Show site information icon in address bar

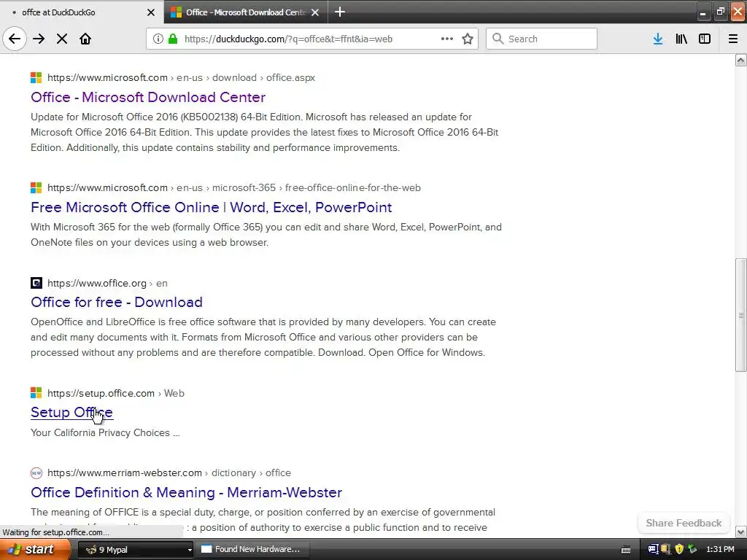(x=158, y=39)
